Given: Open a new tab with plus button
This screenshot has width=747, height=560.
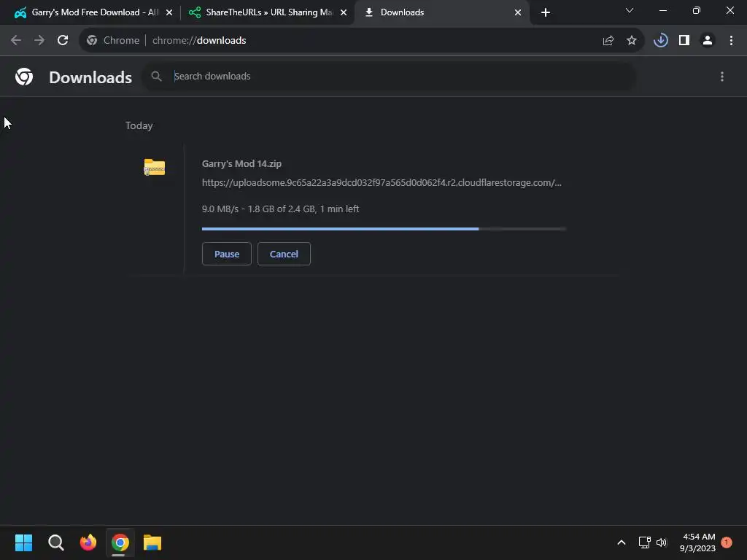Looking at the screenshot, I should point(546,12).
